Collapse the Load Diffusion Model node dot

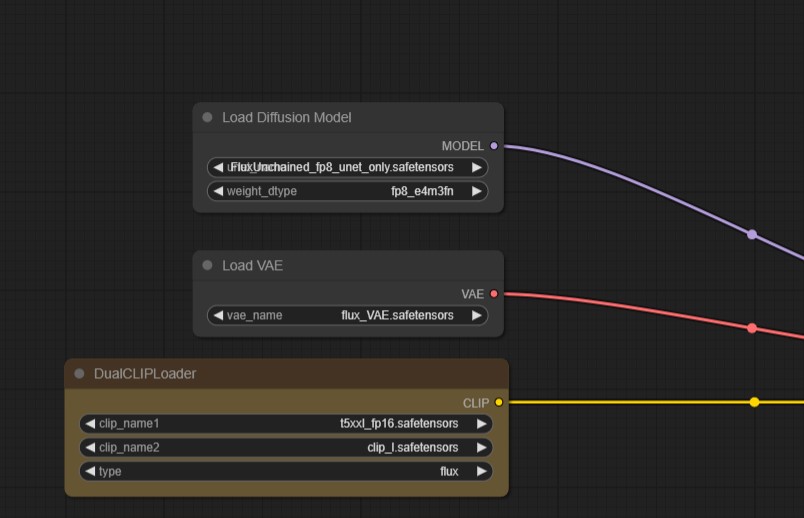pyautogui.click(x=208, y=118)
